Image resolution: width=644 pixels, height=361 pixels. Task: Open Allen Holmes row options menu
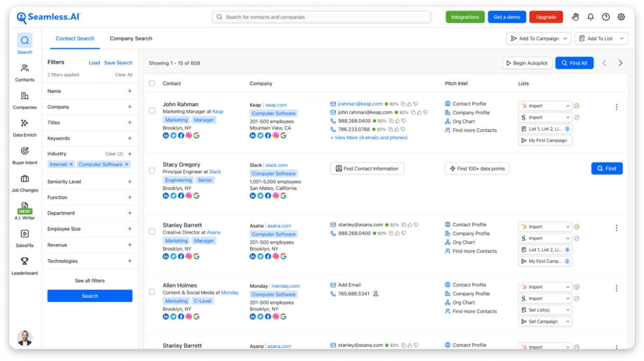pyautogui.click(x=616, y=288)
